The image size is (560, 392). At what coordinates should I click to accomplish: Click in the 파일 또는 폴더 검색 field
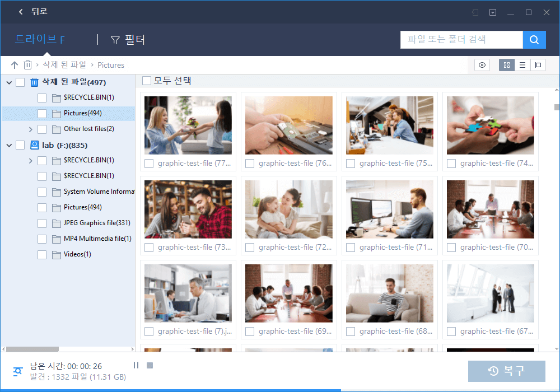tap(461, 40)
